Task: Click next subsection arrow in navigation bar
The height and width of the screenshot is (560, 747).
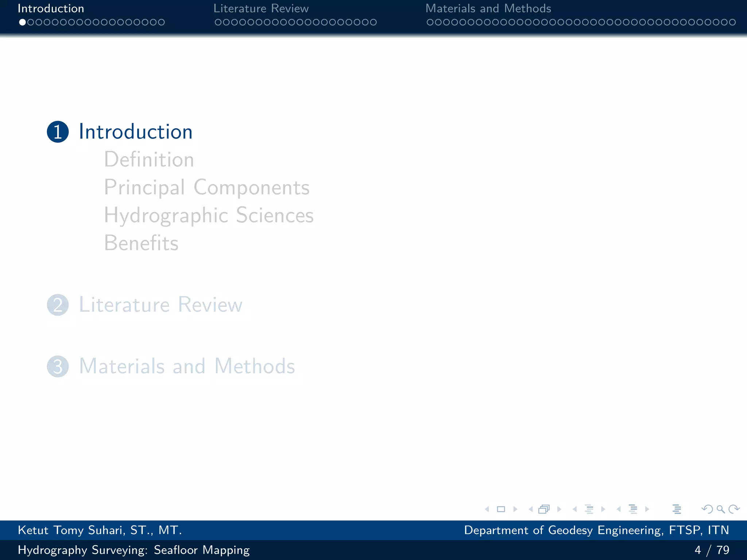Action: 603,509
